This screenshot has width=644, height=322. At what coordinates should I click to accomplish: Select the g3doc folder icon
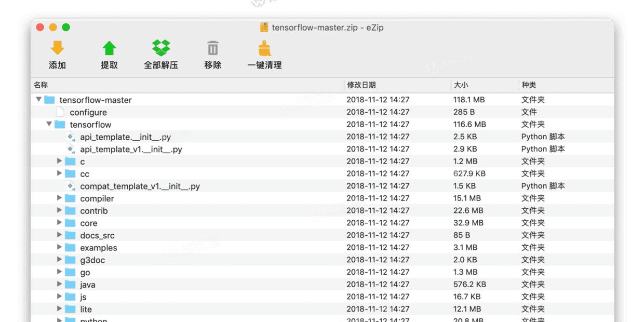[70, 260]
